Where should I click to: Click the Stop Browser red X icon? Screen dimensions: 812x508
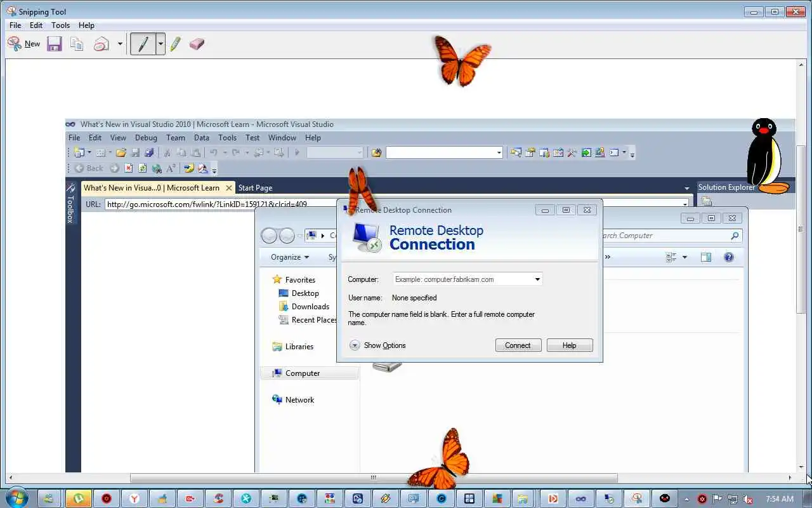pyautogui.click(x=129, y=168)
